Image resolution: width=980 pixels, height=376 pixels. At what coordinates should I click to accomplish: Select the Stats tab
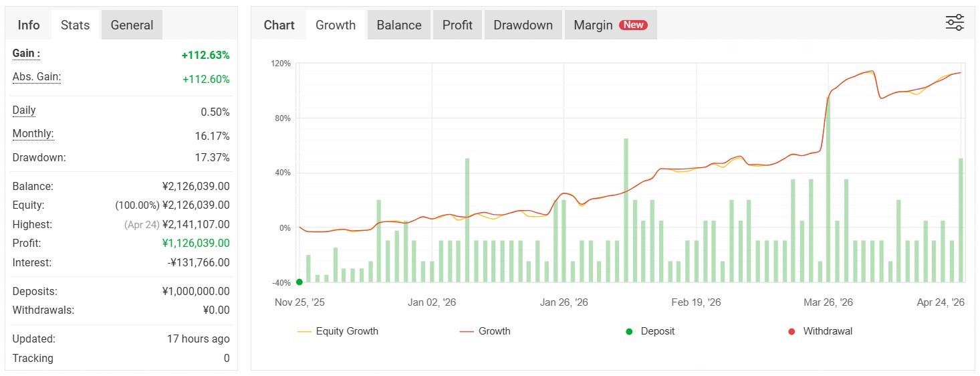(75, 25)
